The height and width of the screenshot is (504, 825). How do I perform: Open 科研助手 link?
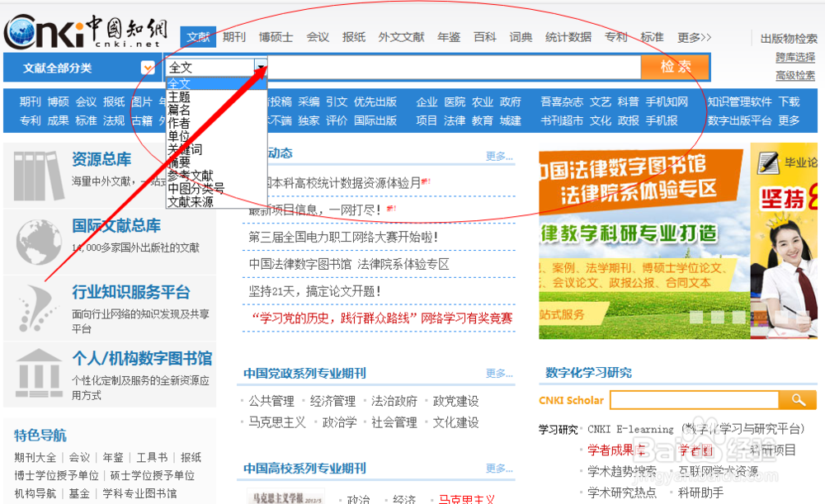[700, 492]
